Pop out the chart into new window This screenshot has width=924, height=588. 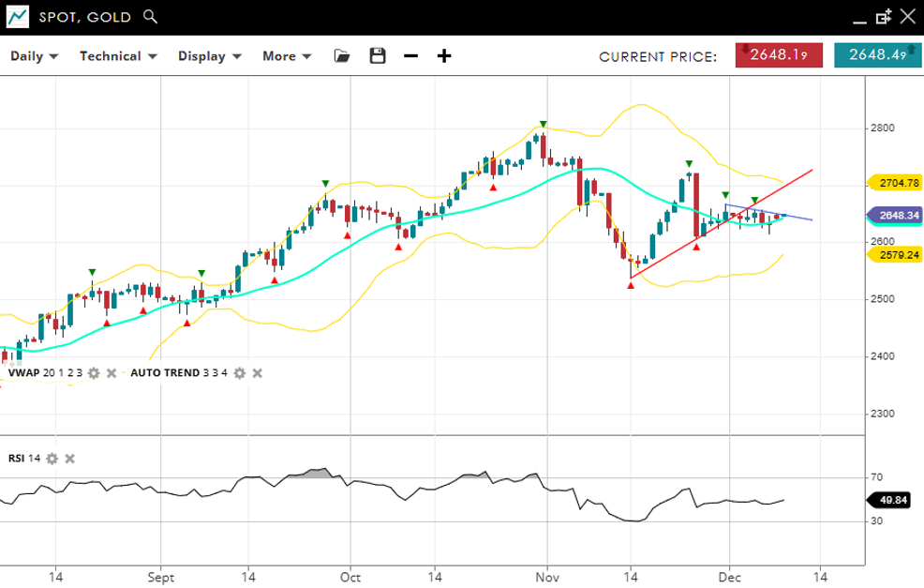click(x=883, y=17)
